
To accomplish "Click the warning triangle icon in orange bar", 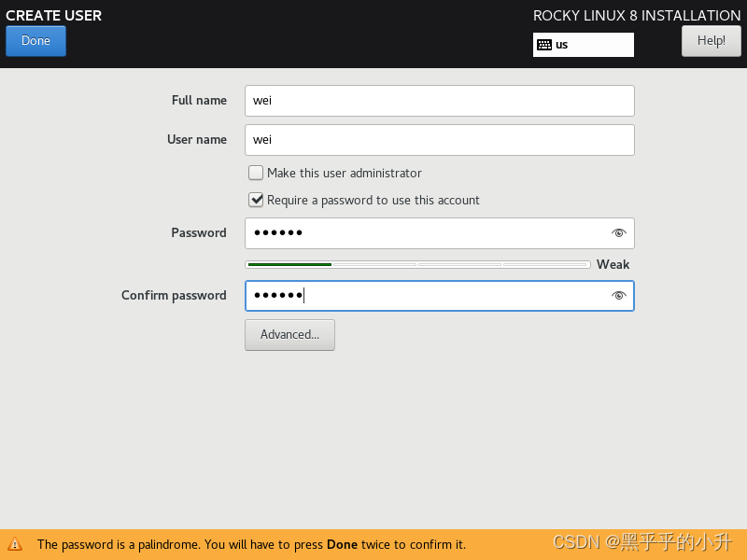I will (15, 544).
